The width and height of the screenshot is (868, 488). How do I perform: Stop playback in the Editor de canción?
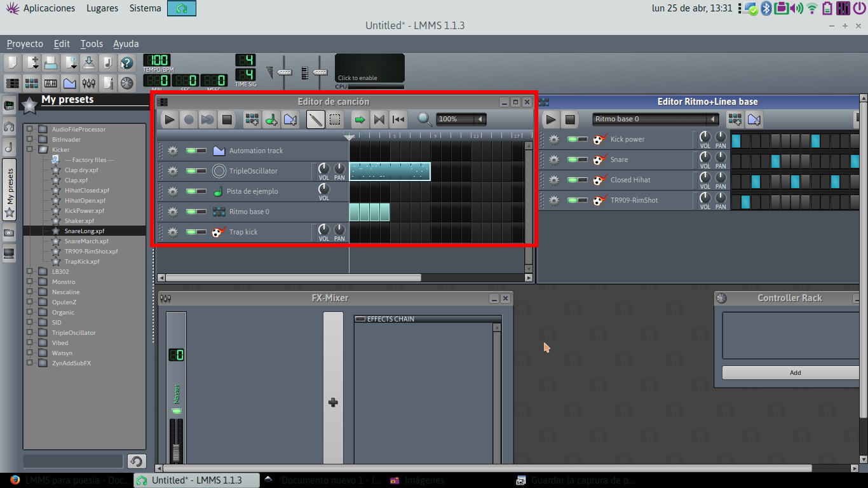point(227,119)
